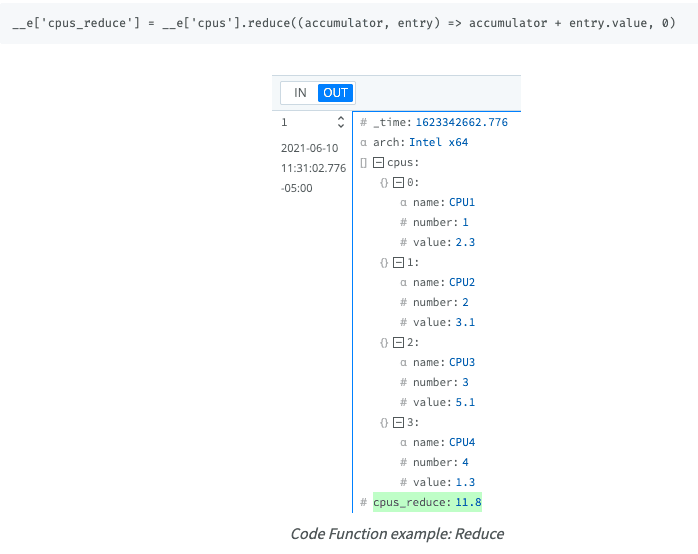Click the array bracket icon beside cpus

[364, 163]
